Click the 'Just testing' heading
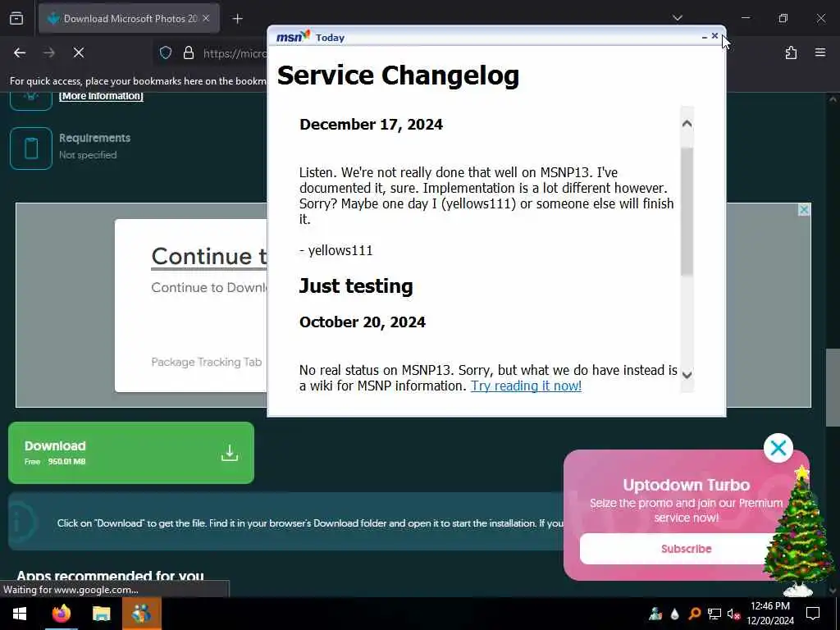 point(356,286)
